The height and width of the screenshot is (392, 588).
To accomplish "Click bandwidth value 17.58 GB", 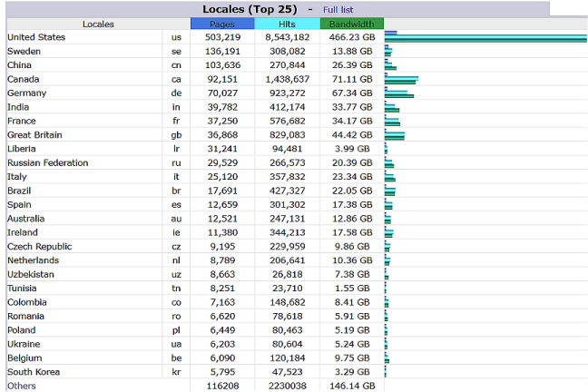I will (x=352, y=232).
